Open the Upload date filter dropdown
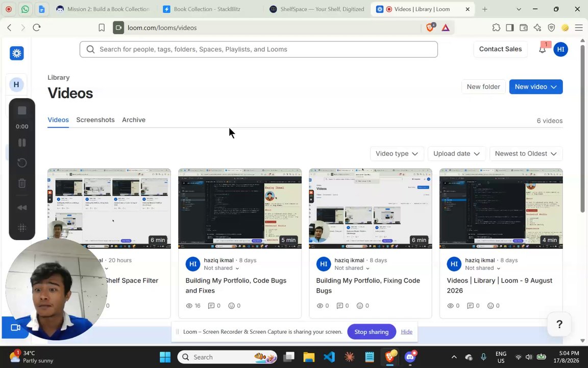Viewport: 588px width, 368px height. (456, 153)
